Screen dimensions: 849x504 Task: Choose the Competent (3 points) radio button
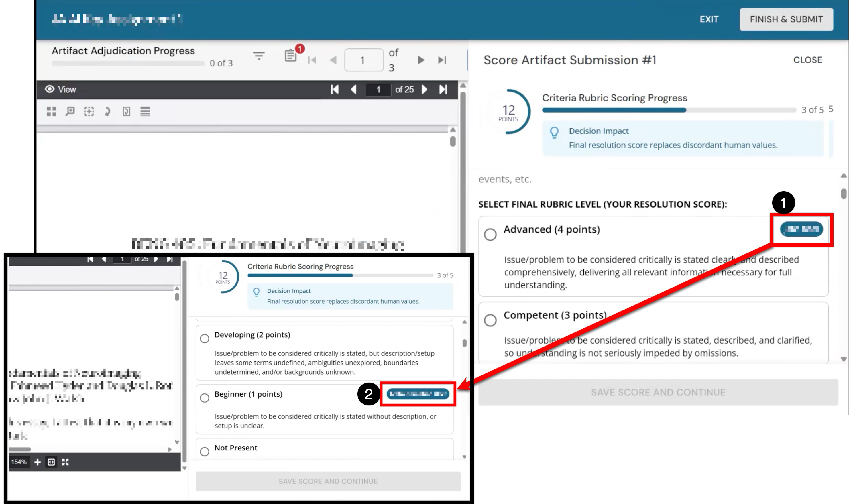point(490,320)
